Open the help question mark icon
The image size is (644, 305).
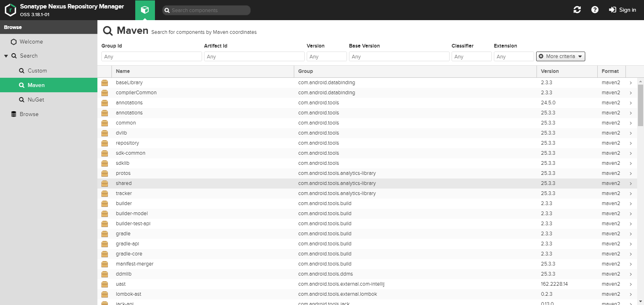coord(595,10)
